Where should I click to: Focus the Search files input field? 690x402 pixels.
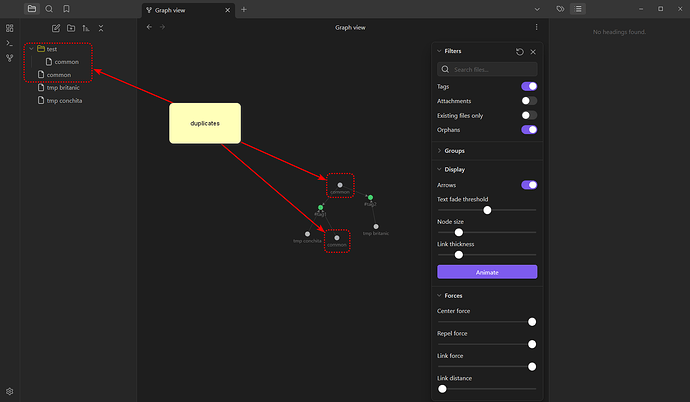(x=487, y=69)
